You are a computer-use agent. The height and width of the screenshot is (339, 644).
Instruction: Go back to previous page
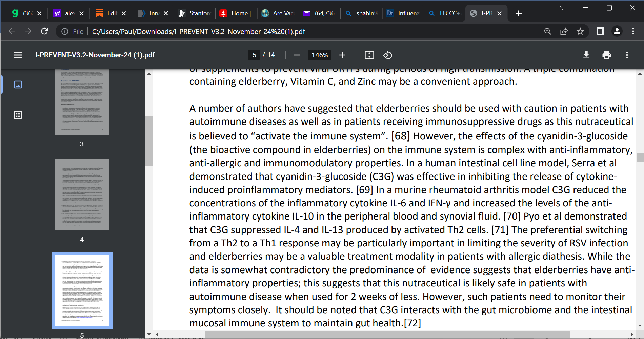(x=12, y=31)
